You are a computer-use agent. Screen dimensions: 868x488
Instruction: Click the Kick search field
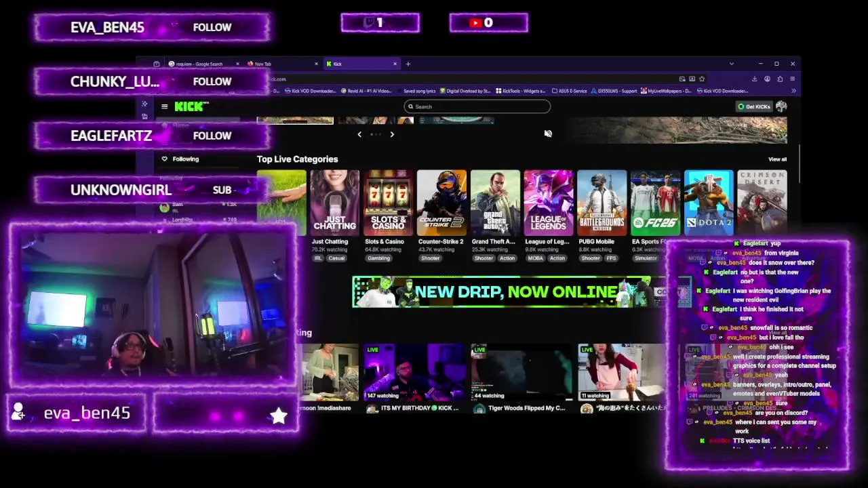(477, 106)
